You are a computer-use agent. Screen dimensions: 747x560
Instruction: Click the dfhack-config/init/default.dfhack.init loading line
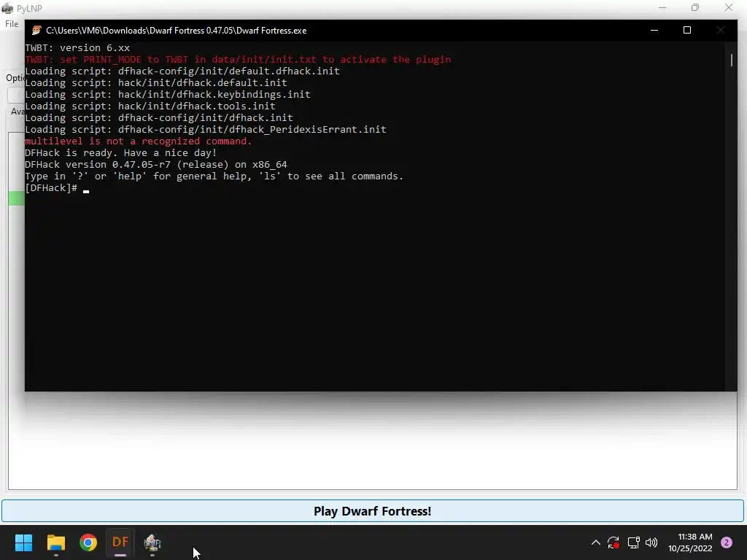[x=182, y=71]
